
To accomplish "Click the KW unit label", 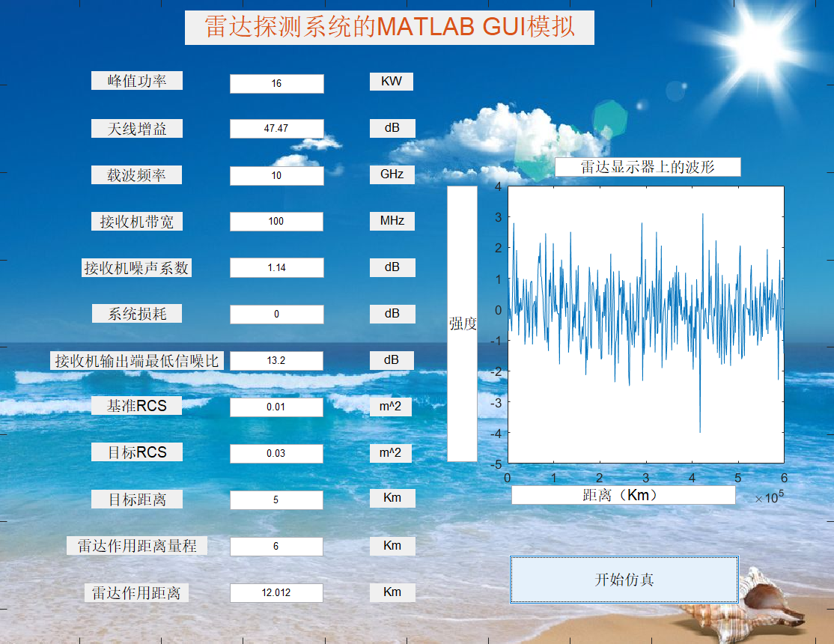I will [392, 82].
